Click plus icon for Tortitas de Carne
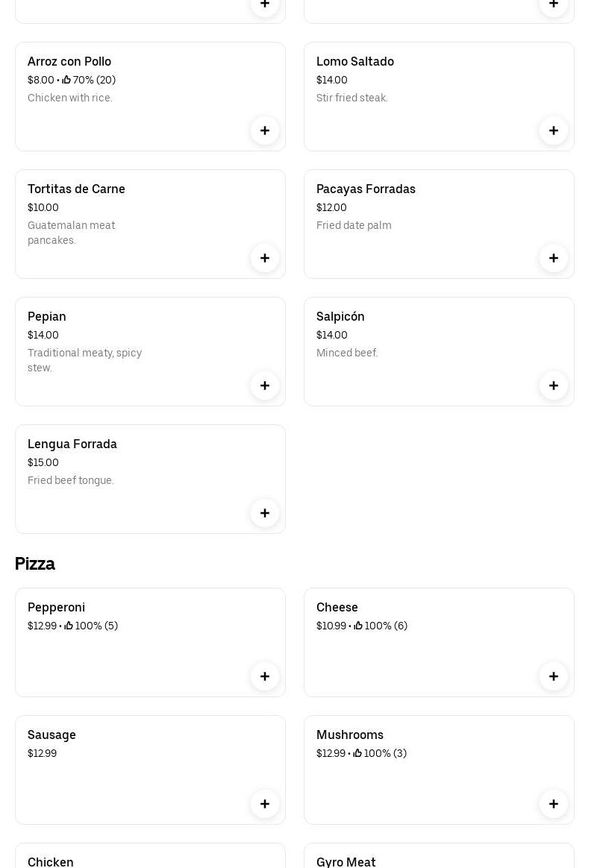This screenshot has height=868, width=600. (265, 258)
